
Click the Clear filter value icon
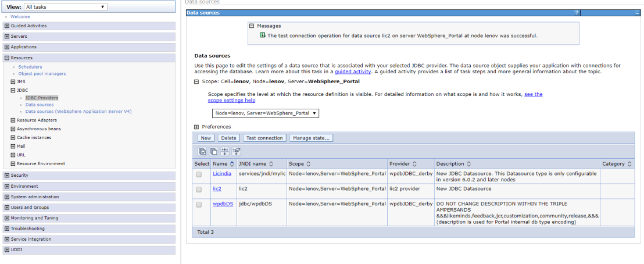[237, 151]
